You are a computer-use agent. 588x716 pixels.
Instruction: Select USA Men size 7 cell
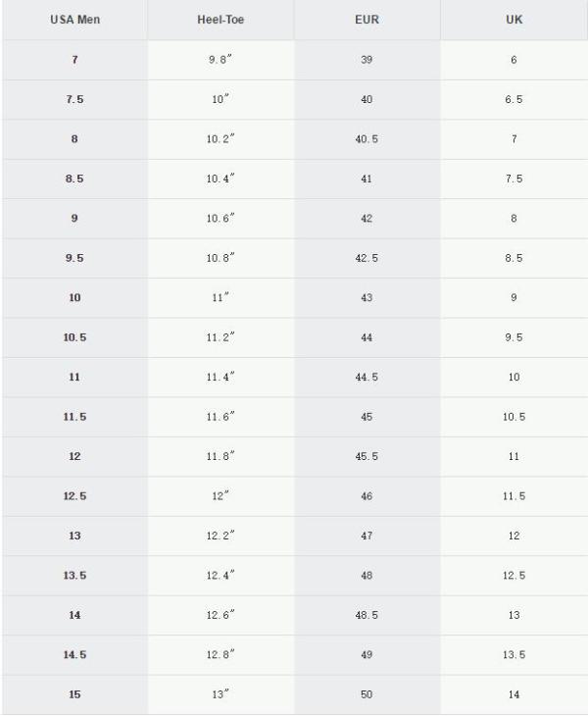click(74, 60)
